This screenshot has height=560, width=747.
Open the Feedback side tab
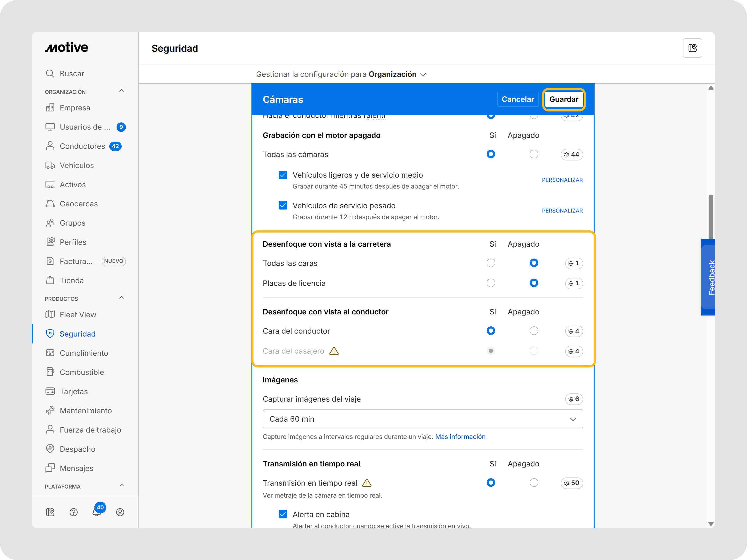point(709,278)
